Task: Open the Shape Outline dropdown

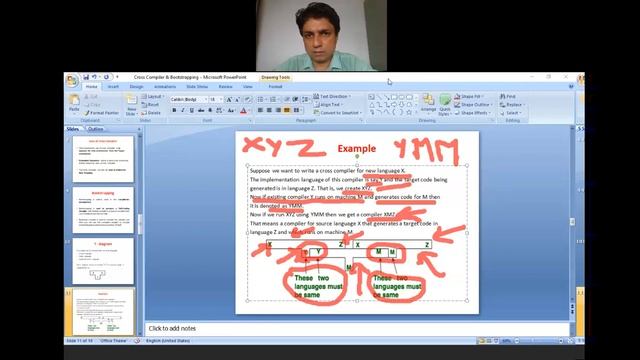Action: (x=473, y=105)
